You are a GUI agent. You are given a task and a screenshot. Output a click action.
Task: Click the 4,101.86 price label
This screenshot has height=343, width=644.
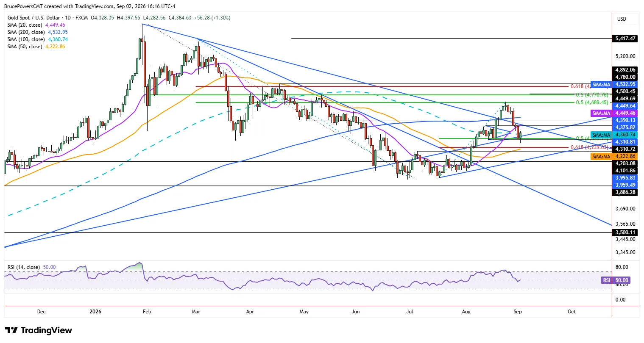[625, 171]
